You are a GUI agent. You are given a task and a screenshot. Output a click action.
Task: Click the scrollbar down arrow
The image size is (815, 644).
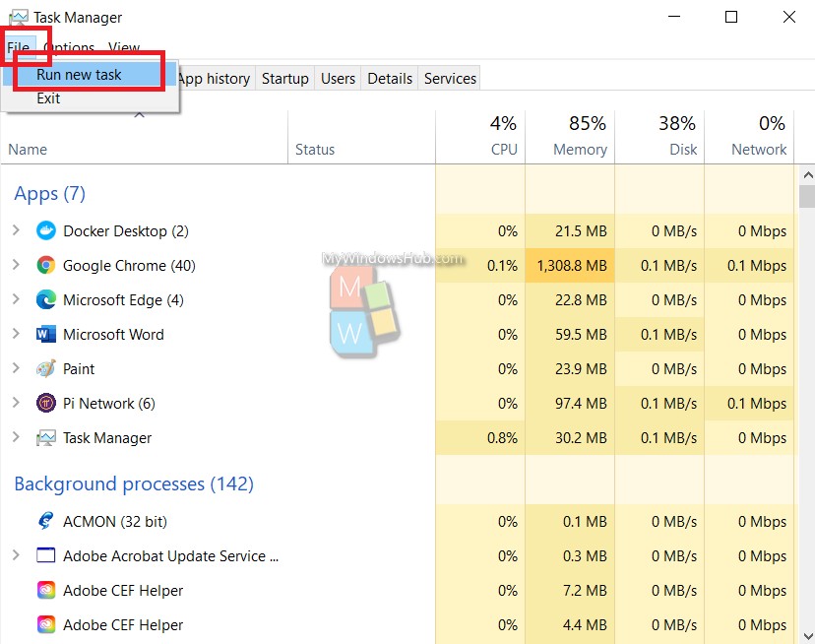808,636
